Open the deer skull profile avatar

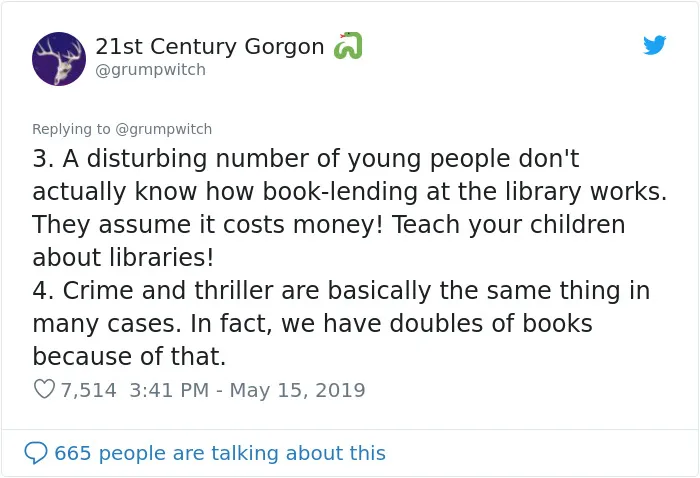click(x=59, y=59)
